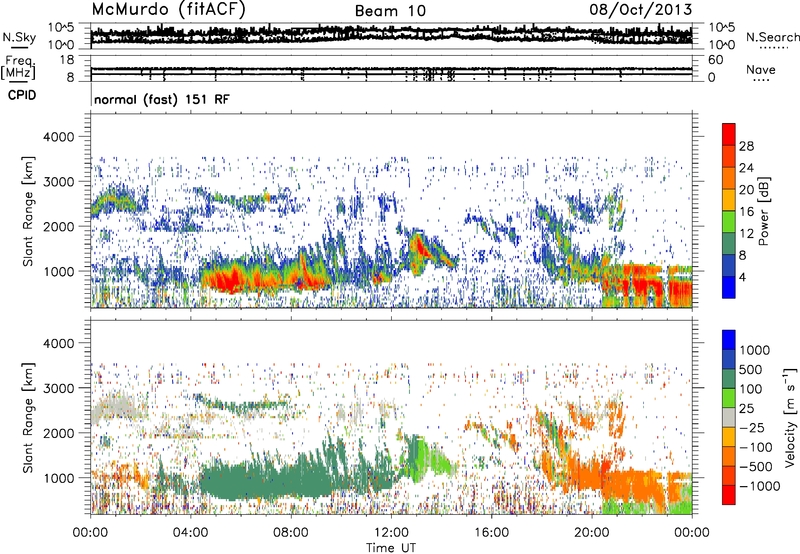This screenshot has height=554, width=800.
Task: Click the 08:00 time axis tick label
Action: click(x=291, y=533)
